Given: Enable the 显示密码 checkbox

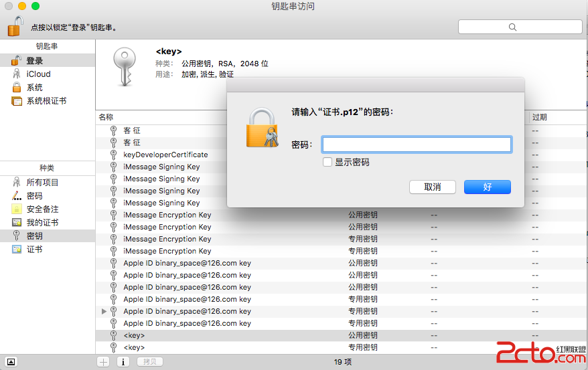Looking at the screenshot, I should click(x=327, y=162).
